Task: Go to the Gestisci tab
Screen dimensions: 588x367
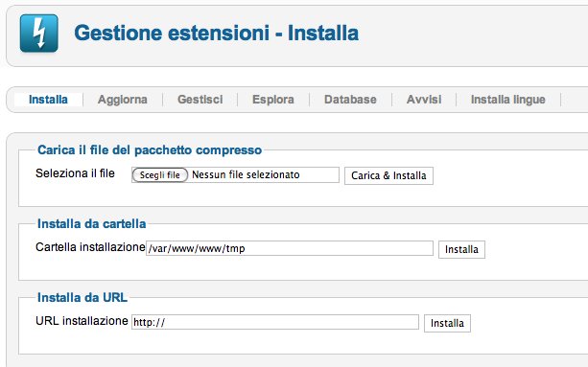Action: pos(200,100)
